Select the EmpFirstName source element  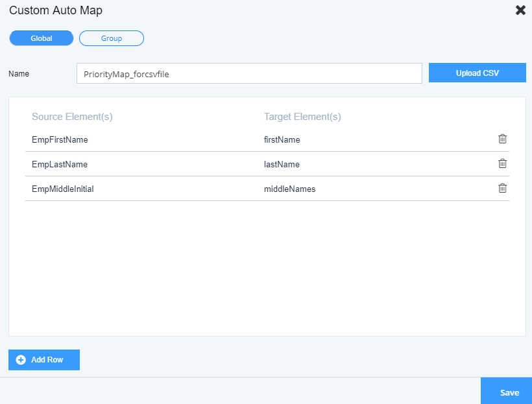[x=60, y=140]
